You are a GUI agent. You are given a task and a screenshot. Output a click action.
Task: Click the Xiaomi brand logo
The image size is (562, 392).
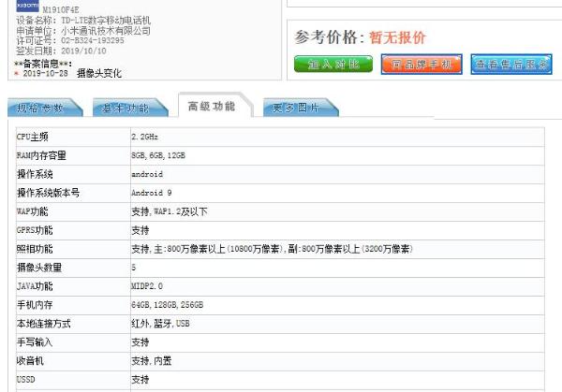pos(27,6)
